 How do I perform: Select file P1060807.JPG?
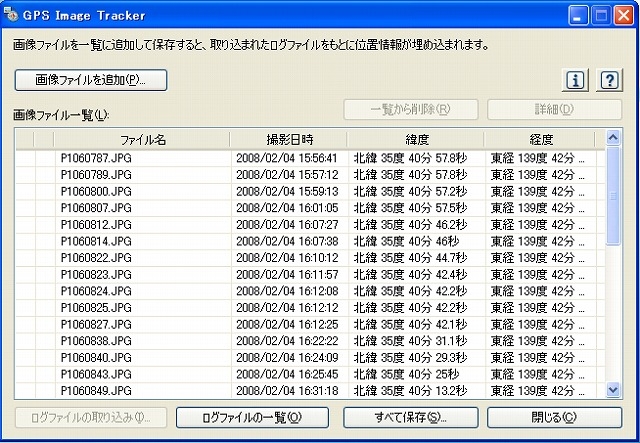tap(96, 208)
